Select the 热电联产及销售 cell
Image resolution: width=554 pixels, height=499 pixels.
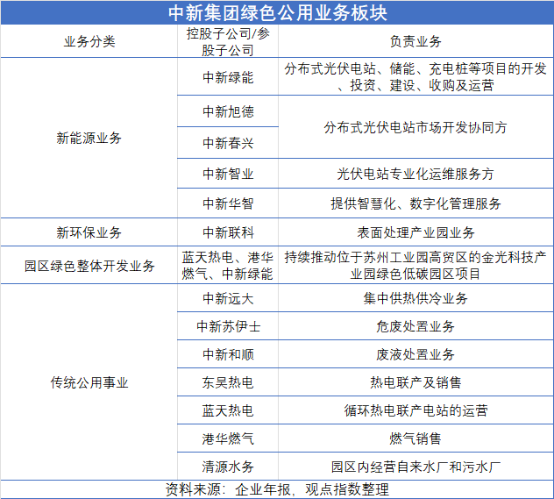point(416,382)
